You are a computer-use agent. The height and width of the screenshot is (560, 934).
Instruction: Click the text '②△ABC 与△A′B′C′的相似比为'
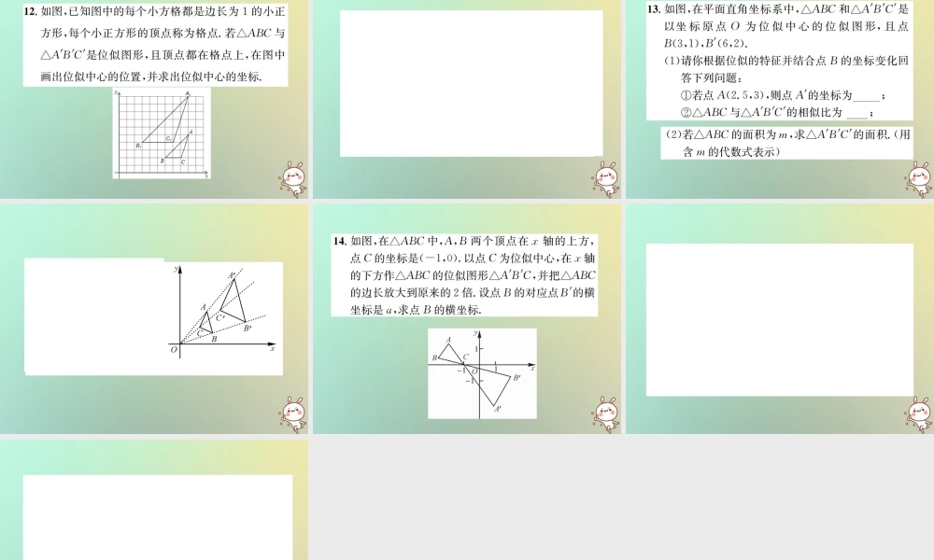pos(761,112)
